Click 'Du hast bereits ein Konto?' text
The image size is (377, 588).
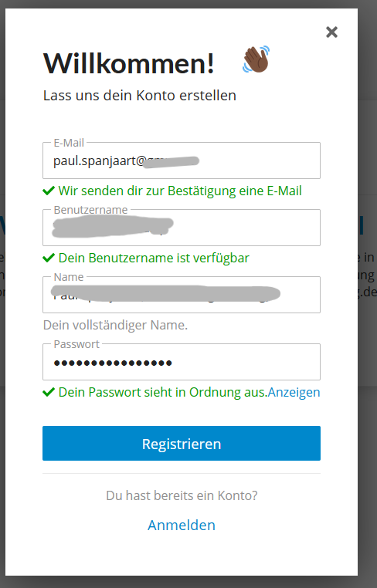click(182, 495)
